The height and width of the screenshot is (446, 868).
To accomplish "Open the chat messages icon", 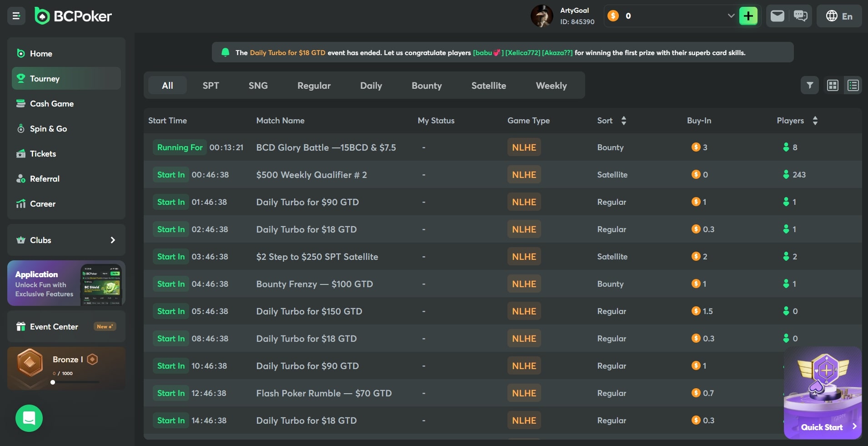I will (800, 16).
